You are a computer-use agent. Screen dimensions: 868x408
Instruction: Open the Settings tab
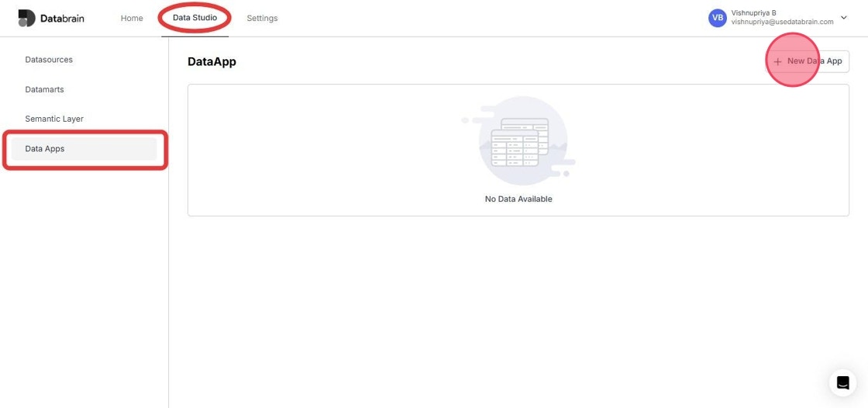[262, 19]
